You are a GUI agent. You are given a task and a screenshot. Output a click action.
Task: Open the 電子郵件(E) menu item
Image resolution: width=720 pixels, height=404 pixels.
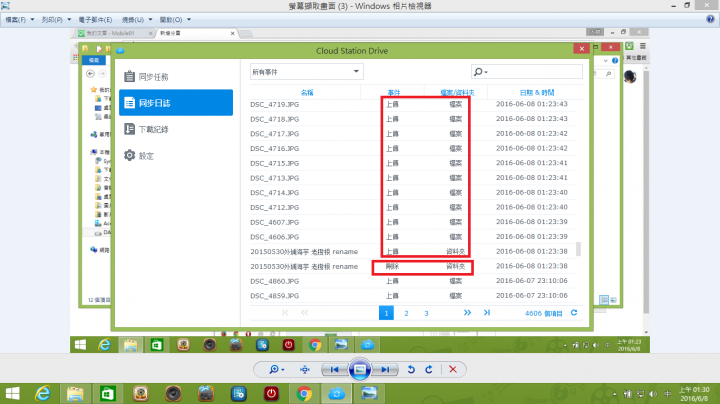click(95, 20)
